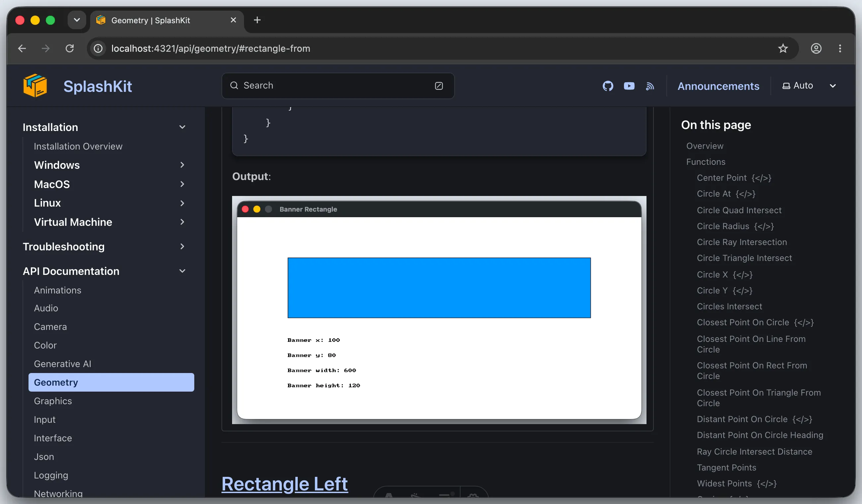Open the Rectangle Left heading link
Viewport: 862px width, 504px height.
[284, 483]
